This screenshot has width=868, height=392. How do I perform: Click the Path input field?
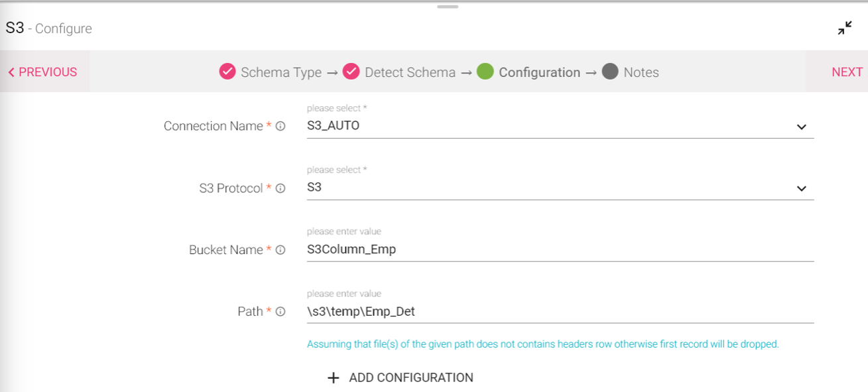pyautogui.click(x=560, y=311)
